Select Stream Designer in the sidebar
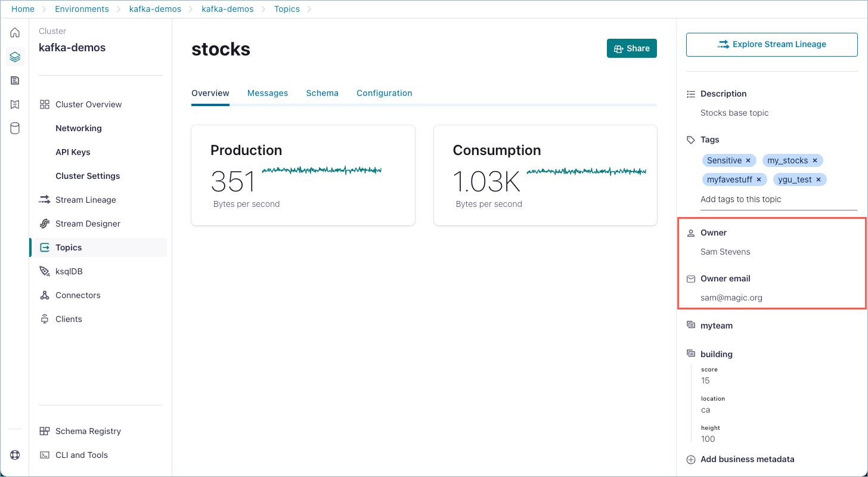The image size is (868, 477). pyautogui.click(x=88, y=224)
